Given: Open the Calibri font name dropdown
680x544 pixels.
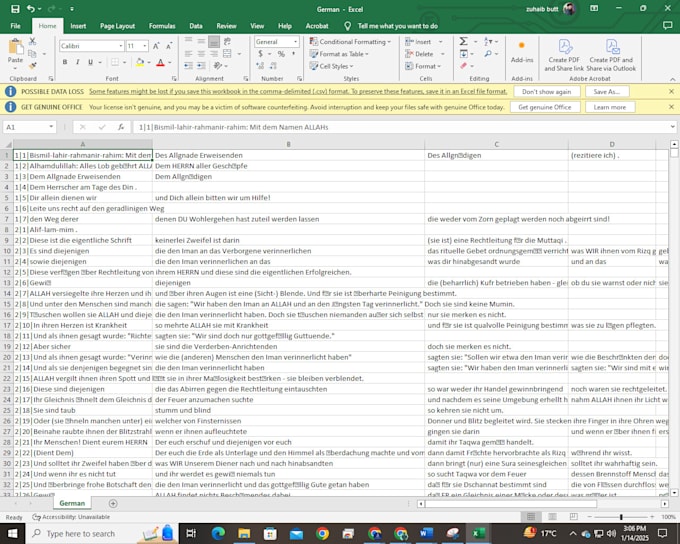Looking at the screenshot, I should (x=121, y=46).
